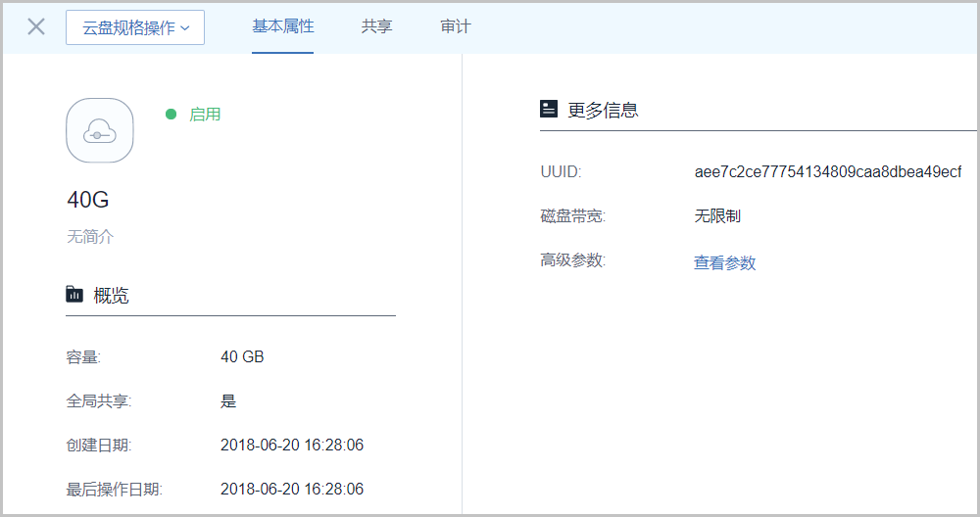Screen dimensions: 980x517
Task: Click the 40 GB capacity value
Action: click(242, 356)
